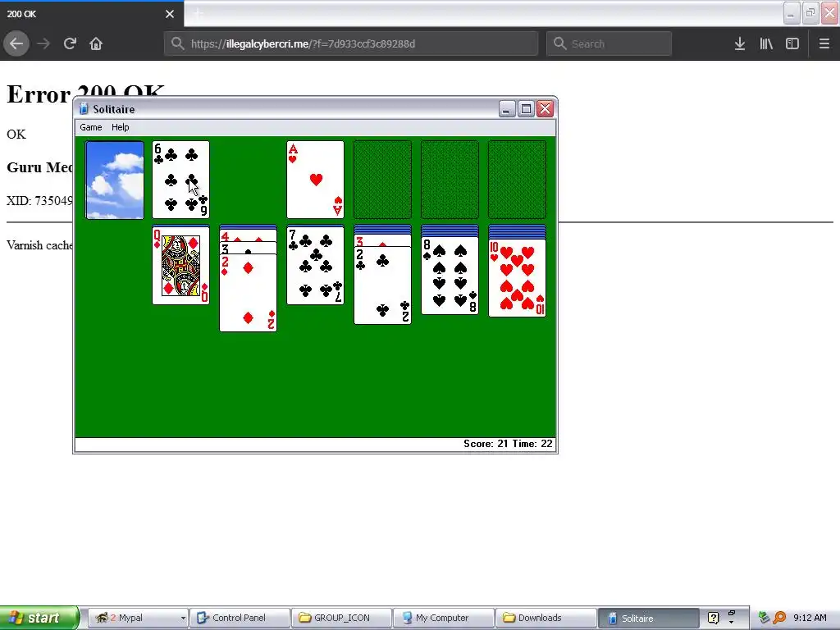
Task: Click the Ace of hearts foundation card
Action: click(315, 180)
